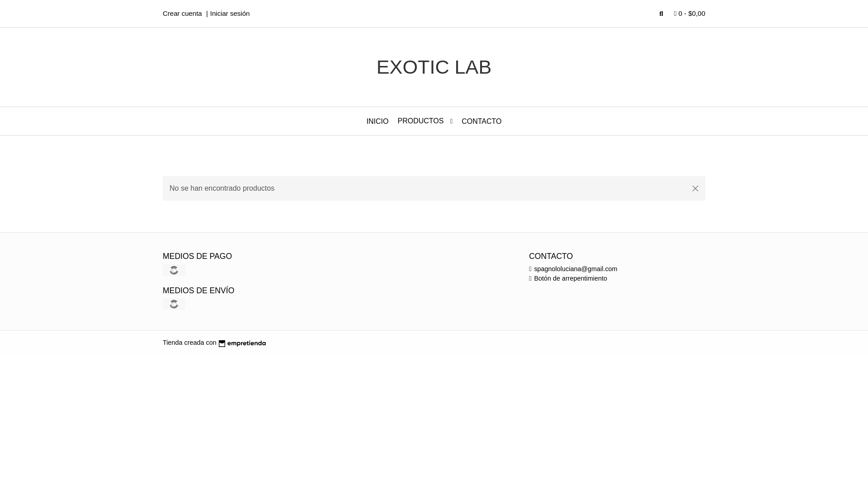The width and height of the screenshot is (868, 488).
Task: Go to the Inicio menu item
Action: pyautogui.click(x=377, y=122)
